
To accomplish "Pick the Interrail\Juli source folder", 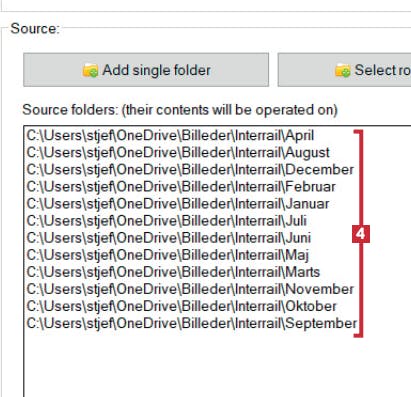I will [167, 221].
